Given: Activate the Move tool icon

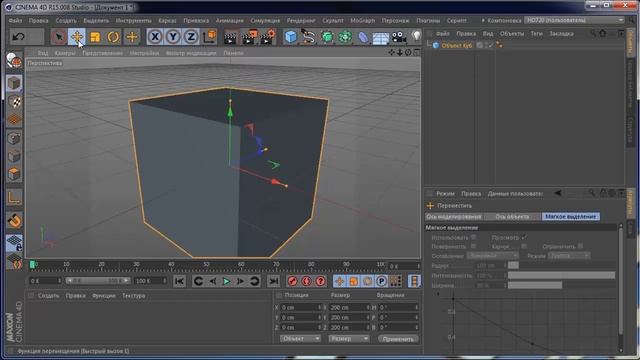Looking at the screenshot, I should [77, 37].
